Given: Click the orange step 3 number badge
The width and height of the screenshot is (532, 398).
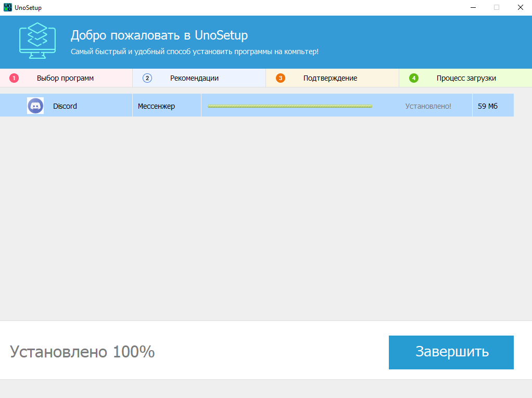Looking at the screenshot, I should pyautogui.click(x=281, y=78).
